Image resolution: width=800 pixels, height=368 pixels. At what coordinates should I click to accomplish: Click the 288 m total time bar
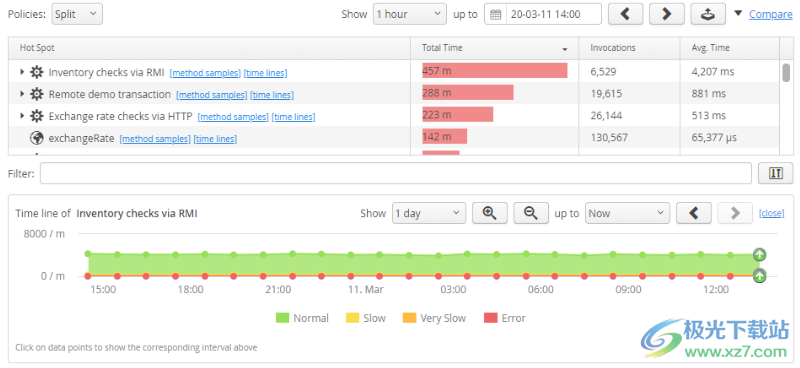coord(468,93)
